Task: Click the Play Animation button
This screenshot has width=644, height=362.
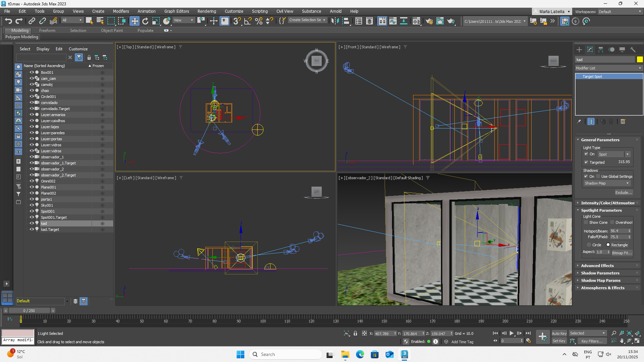Action: coord(511,333)
